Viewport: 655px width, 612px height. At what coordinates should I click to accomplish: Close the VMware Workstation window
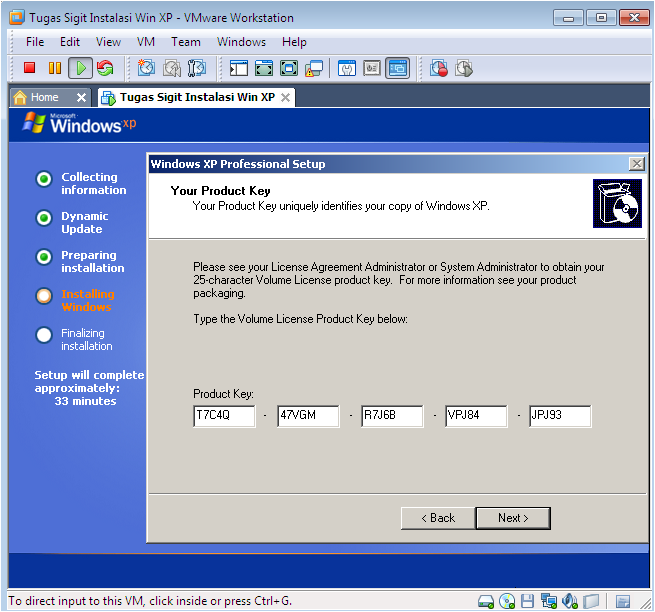click(x=634, y=18)
